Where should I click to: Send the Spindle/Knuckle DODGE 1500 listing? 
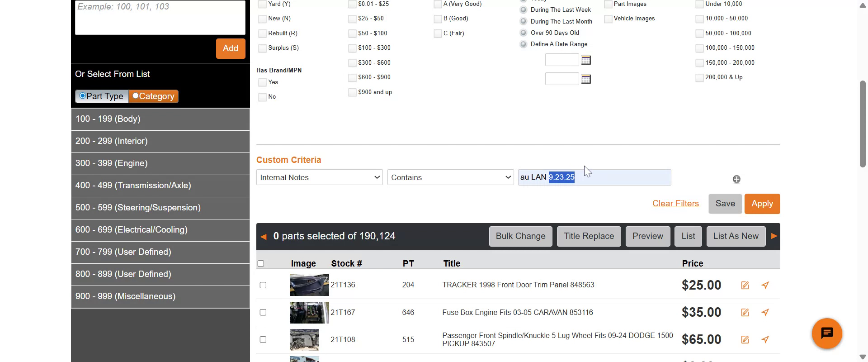point(765,339)
